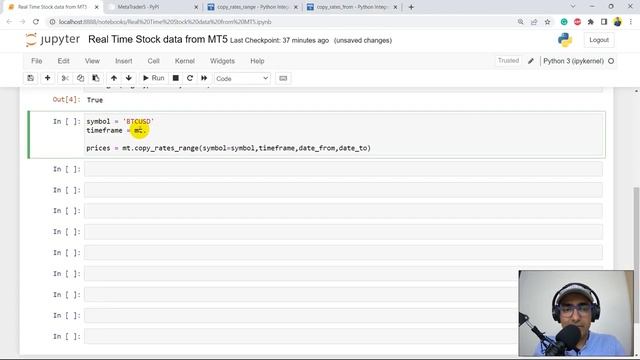Bookmark this page with the star icon
Screen dimensions: 640x360
pos(547,22)
